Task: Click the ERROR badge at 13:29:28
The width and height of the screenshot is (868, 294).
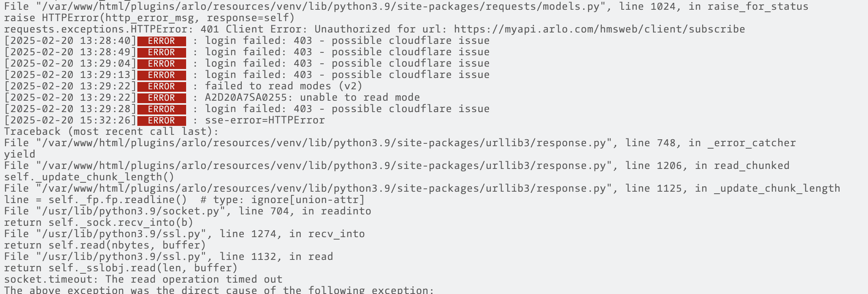Action: [x=161, y=109]
